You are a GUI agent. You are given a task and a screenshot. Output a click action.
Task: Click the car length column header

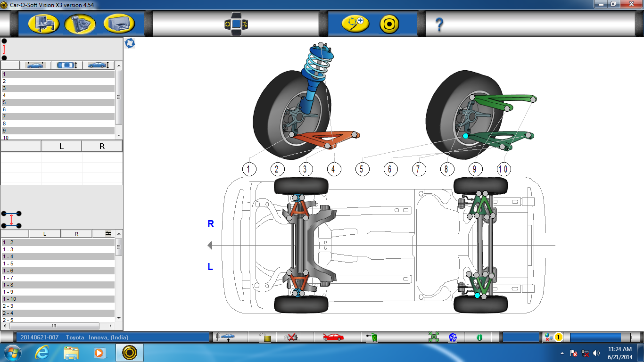click(x=35, y=65)
